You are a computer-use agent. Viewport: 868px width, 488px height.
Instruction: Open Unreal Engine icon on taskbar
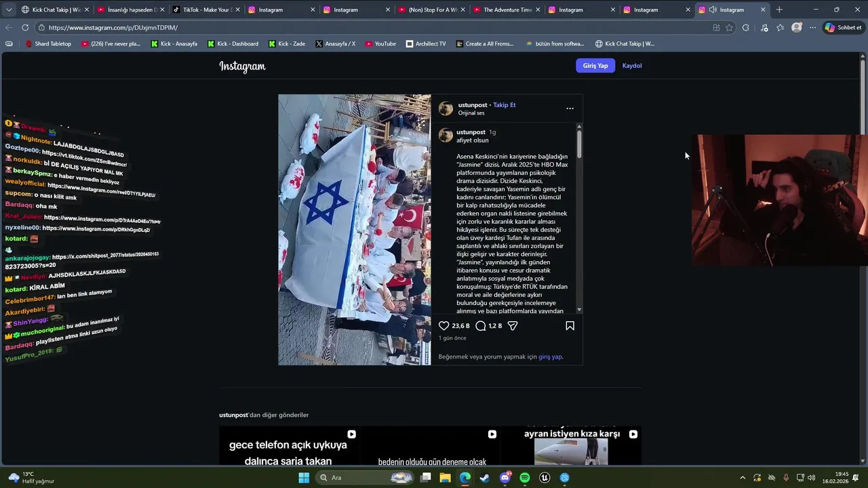[x=545, y=478]
